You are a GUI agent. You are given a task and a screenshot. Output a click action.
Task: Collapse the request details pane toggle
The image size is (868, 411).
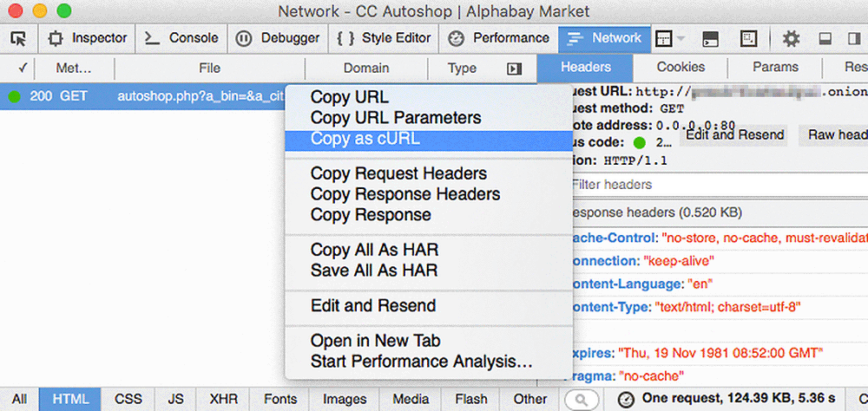(x=514, y=68)
